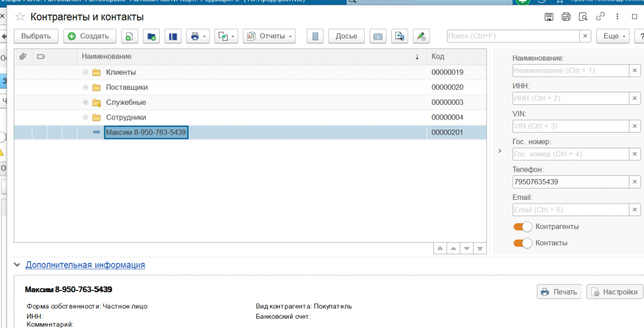Viewport: 644px width, 328px height.
Task: Click the pen with clock icon in toolbar
Action: click(421, 36)
